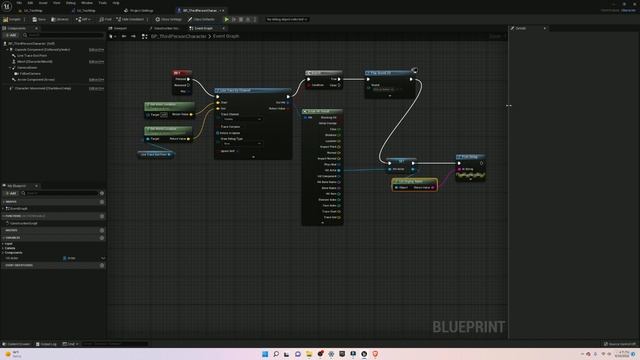Click the Find toolbar button
640x360 pixels.
pyautogui.click(x=105, y=19)
